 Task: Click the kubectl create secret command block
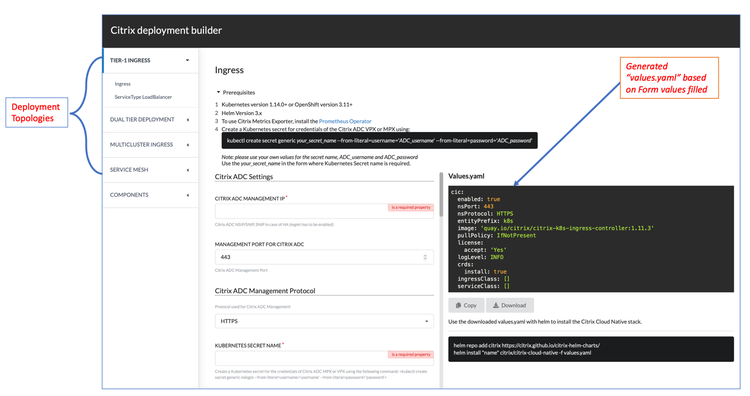(379, 141)
